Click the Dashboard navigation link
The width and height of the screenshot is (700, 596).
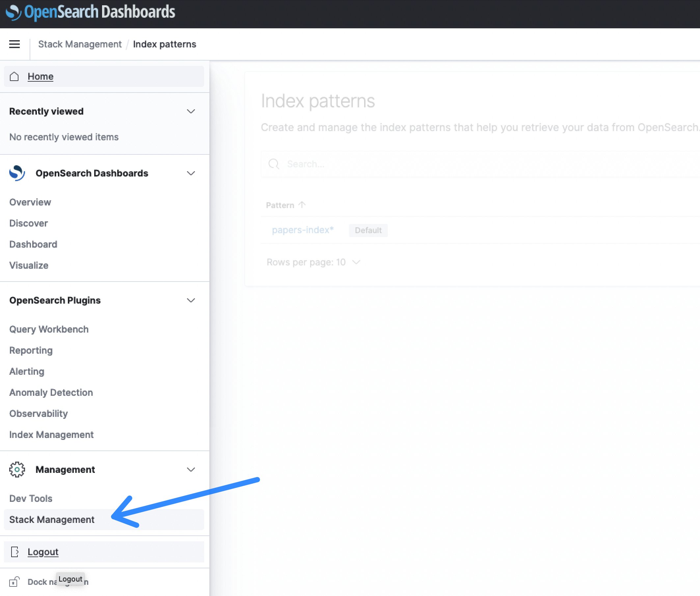point(33,244)
